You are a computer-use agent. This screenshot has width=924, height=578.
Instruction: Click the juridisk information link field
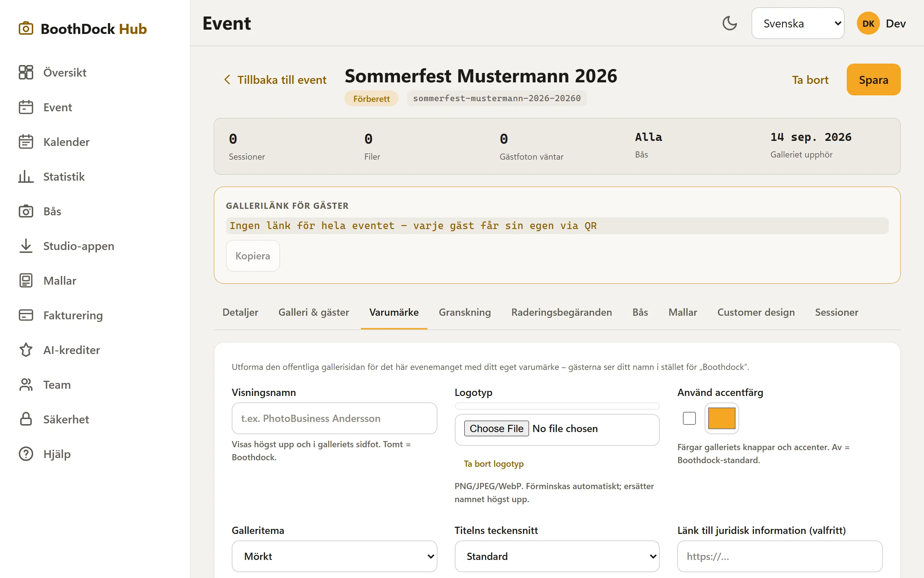point(780,556)
